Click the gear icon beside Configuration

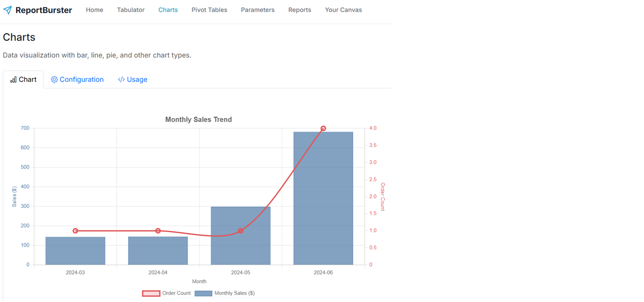pos(54,80)
